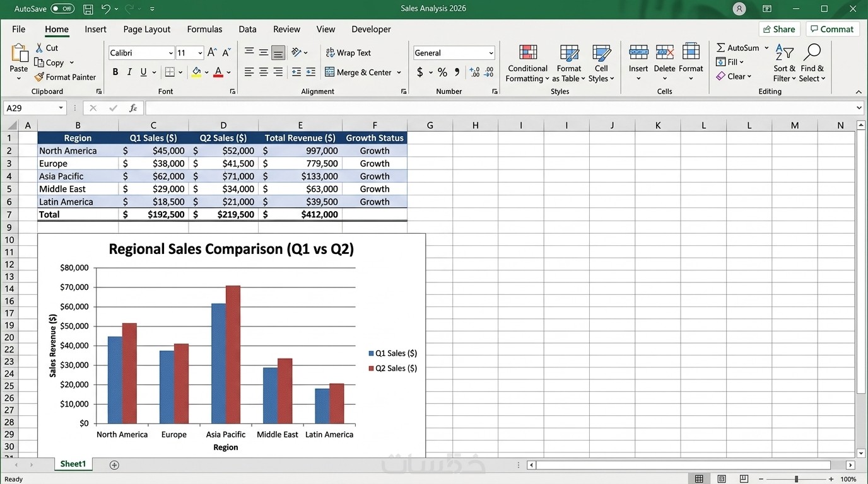Click the font color letter A
The height and width of the screenshot is (484, 868).
[218, 72]
